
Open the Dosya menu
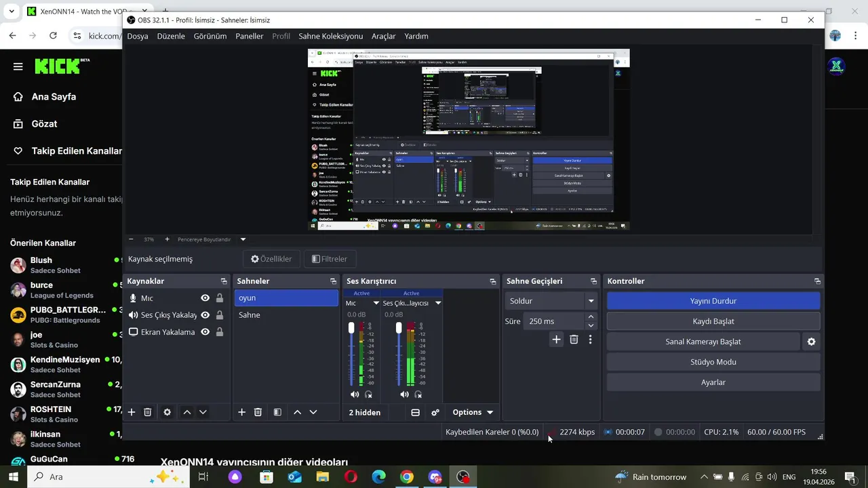[x=138, y=36]
